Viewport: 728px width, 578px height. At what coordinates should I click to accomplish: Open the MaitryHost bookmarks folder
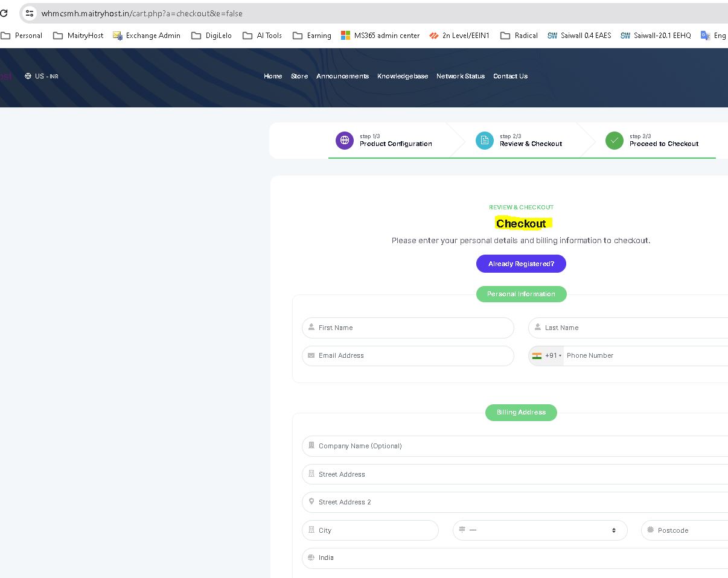pos(78,36)
